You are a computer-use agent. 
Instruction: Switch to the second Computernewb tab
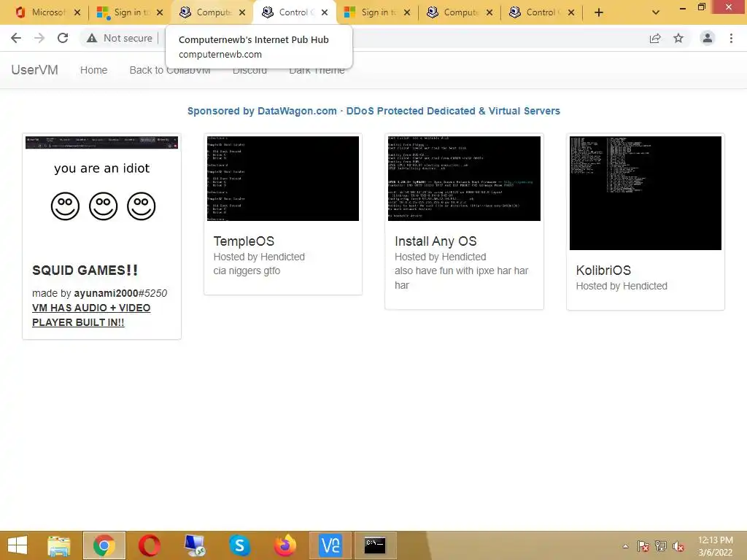pos(454,12)
